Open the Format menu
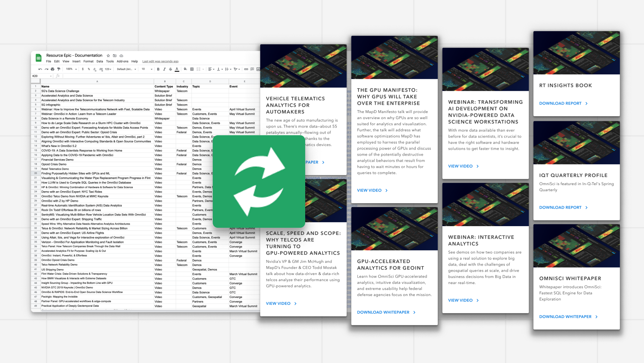Viewport: 644px width, 363px height. pos(88,61)
